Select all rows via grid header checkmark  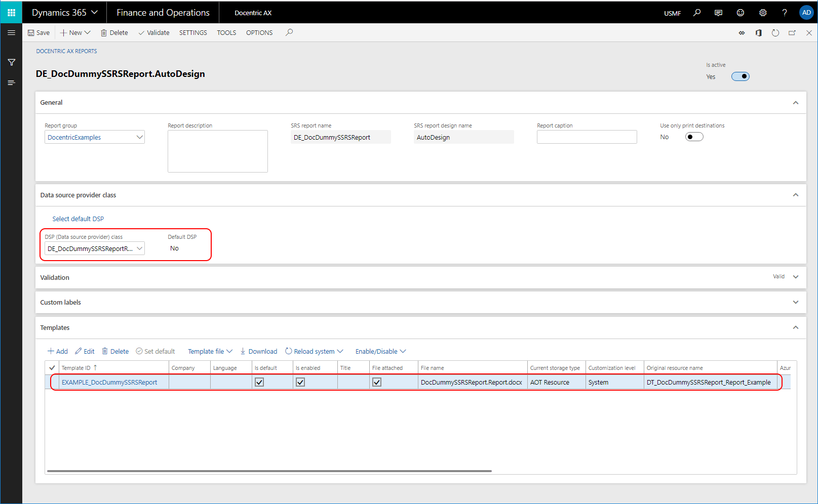point(52,368)
